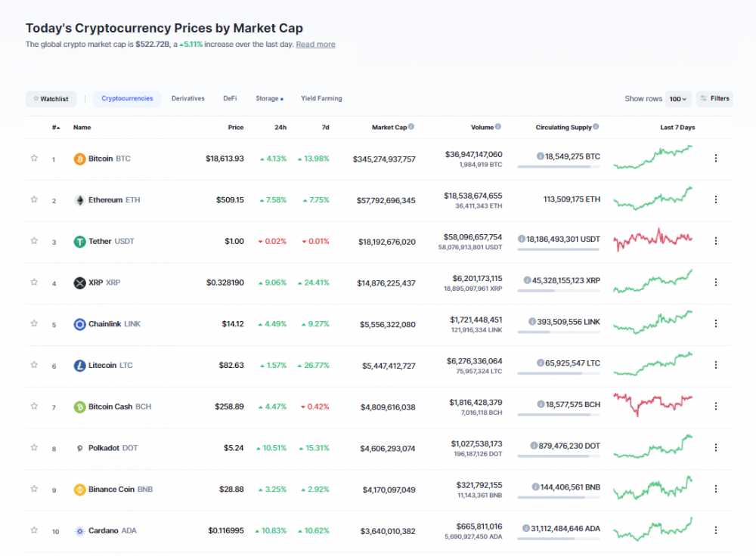Open the three-dot menu for Chainlink
The height and width of the screenshot is (556, 756).
click(x=715, y=324)
